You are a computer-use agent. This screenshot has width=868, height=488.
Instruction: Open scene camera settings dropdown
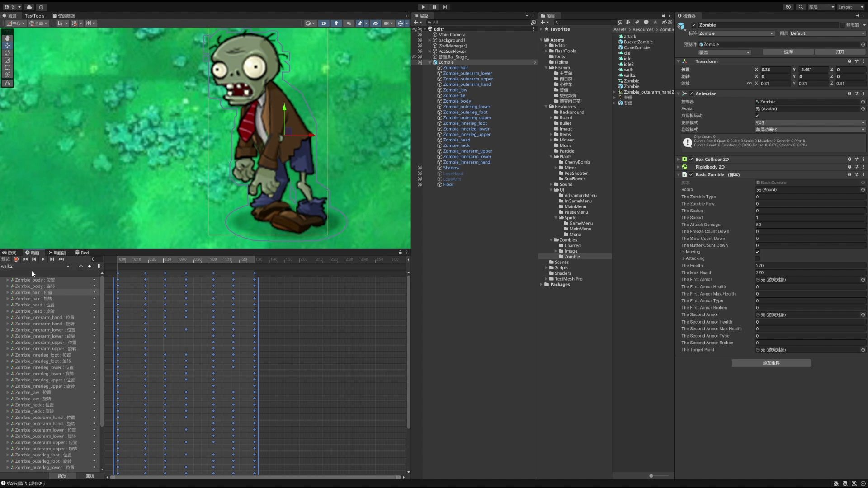coord(388,23)
